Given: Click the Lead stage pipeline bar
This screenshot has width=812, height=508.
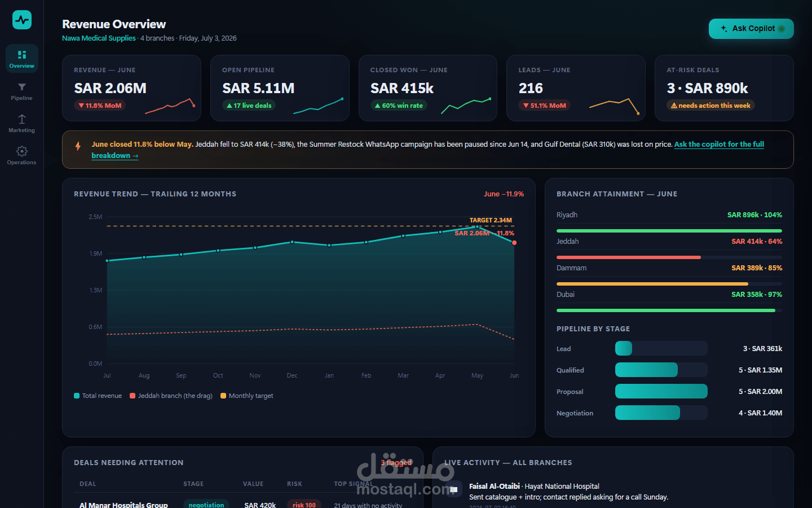Looking at the screenshot, I should pos(661,348).
